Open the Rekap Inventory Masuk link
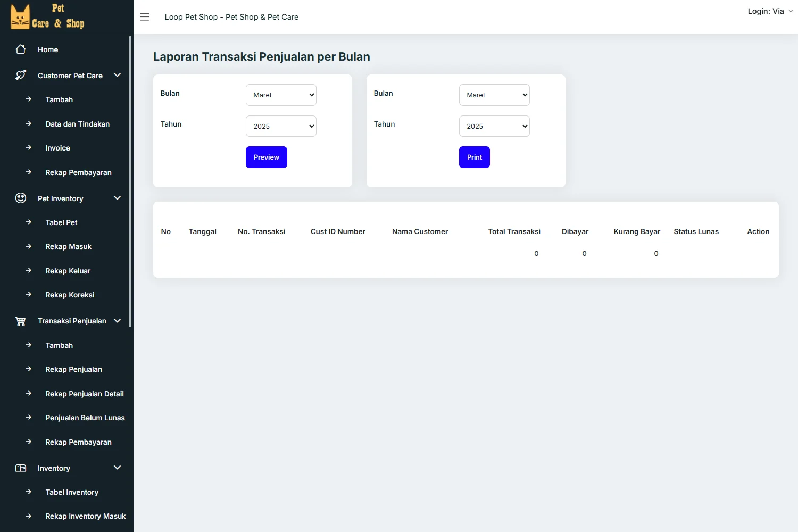This screenshot has width=798, height=532. 86,516
